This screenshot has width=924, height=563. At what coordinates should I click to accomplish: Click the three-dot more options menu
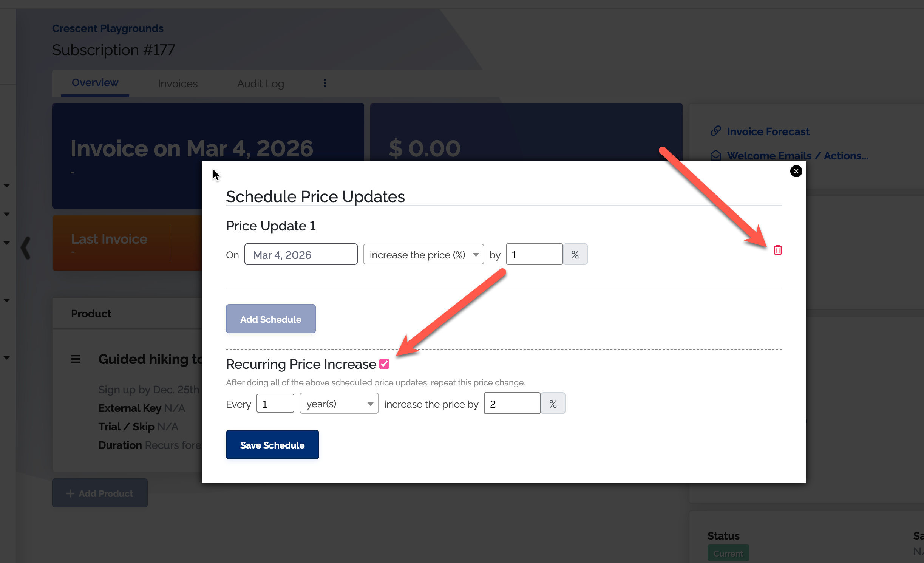coord(325,83)
